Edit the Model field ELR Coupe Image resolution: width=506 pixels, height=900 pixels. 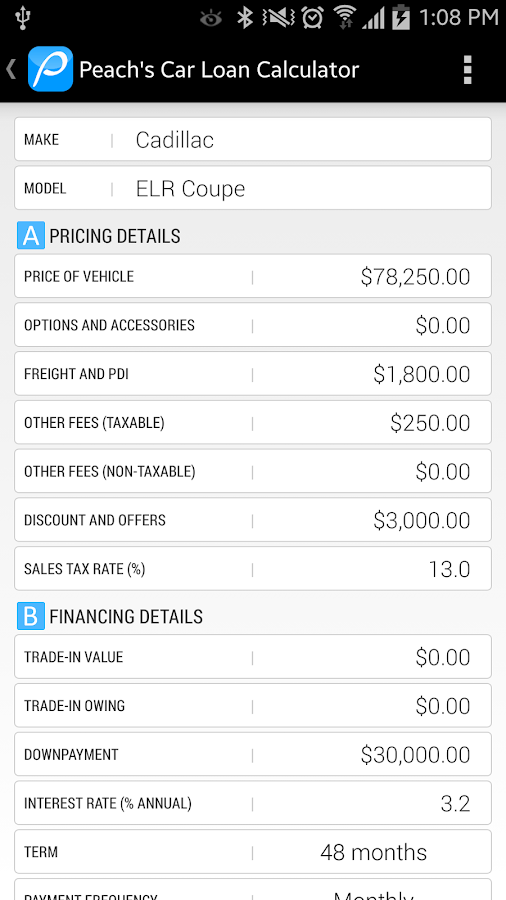pyautogui.click(x=253, y=188)
